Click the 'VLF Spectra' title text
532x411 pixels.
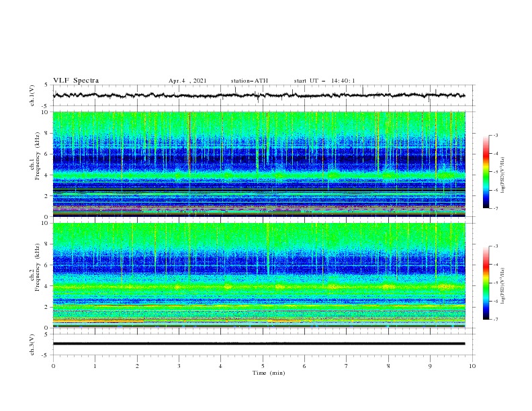click(76, 81)
